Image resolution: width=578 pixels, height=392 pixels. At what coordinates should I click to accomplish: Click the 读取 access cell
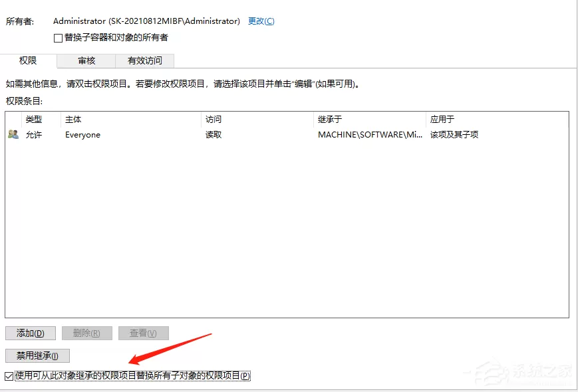214,135
